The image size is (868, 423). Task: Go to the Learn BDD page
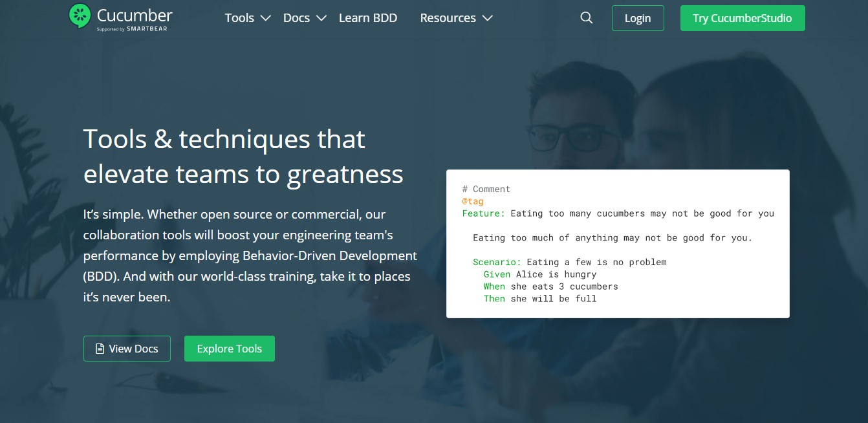368,18
